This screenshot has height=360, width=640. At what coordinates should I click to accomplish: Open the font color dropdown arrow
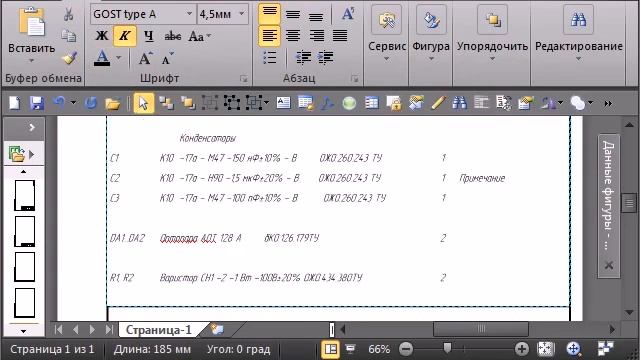(x=119, y=58)
